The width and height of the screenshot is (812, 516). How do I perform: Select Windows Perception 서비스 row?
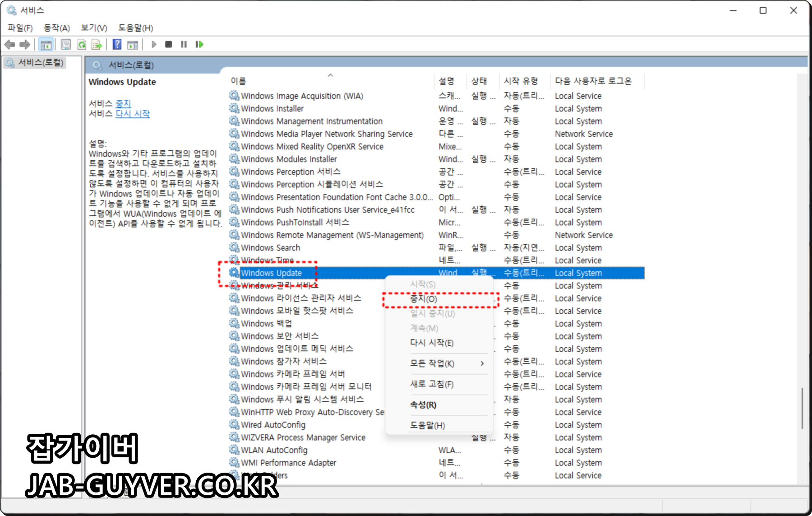coord(437,172)
